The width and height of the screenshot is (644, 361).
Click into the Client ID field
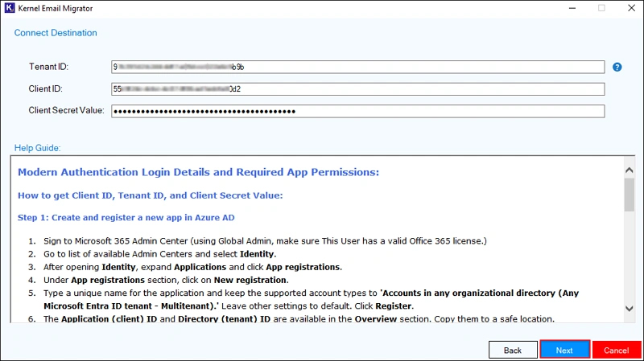click(x=357, y=89)
